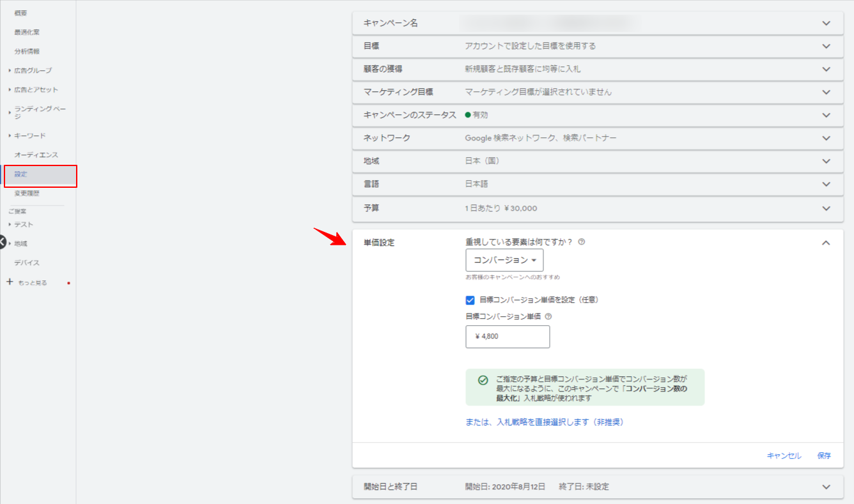Screen dimensions: 854x504
Task: Click help icon next to 目標コンバージョン単価 label
Action: click(548, 316)
